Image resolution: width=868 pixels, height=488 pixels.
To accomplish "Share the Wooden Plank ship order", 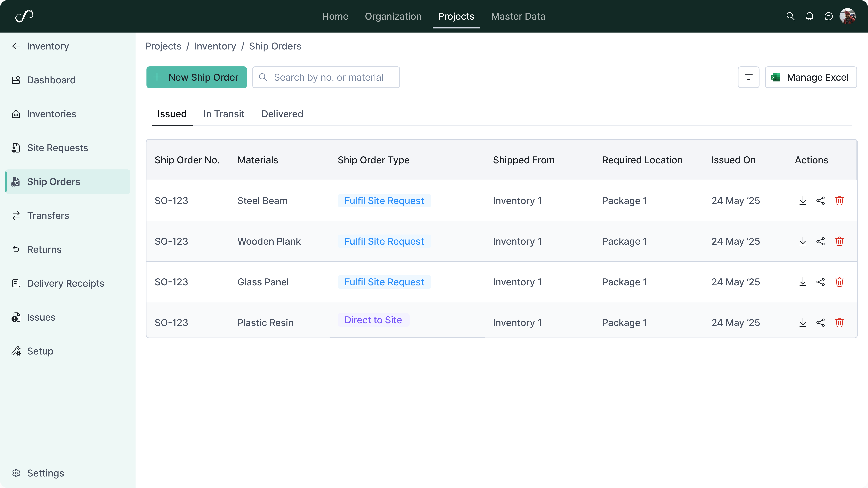I will coord(821,241).
